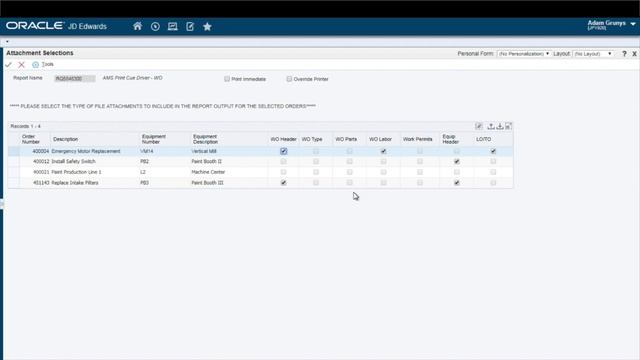Toggle Equip Header for Install Safety Switch

[457, 162]
